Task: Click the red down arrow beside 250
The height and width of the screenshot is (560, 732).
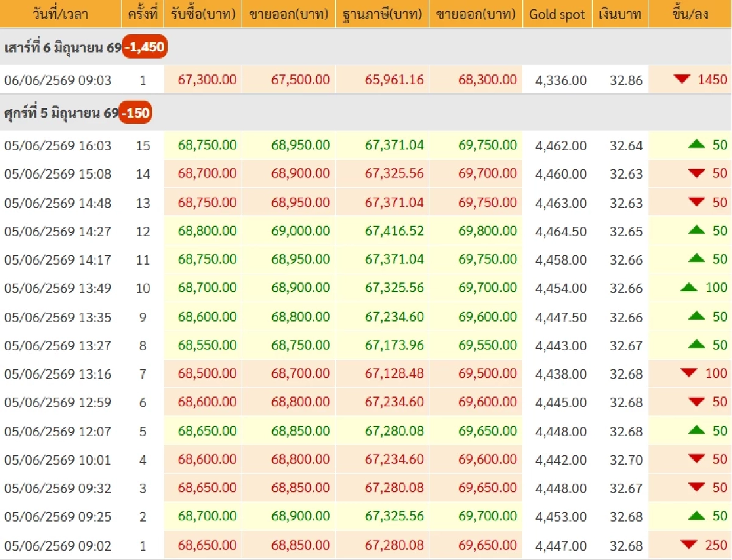Action: pyautogui.click(x=689, y=545)
